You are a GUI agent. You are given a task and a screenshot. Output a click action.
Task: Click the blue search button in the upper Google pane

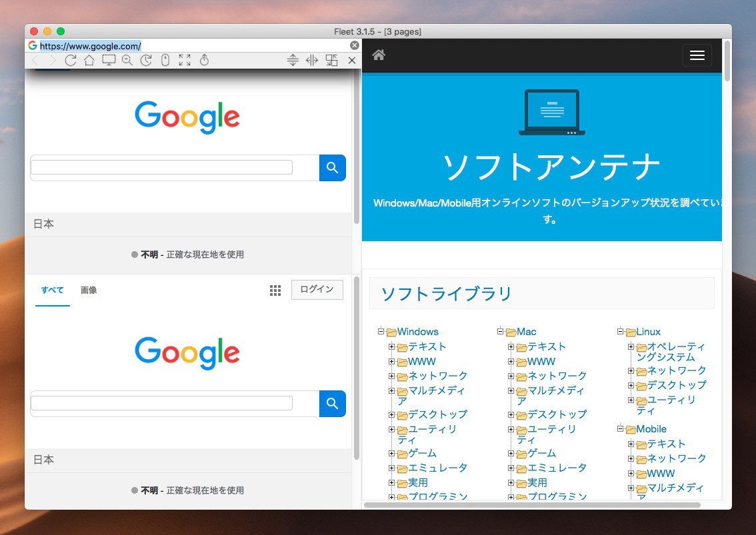(332, 168)
